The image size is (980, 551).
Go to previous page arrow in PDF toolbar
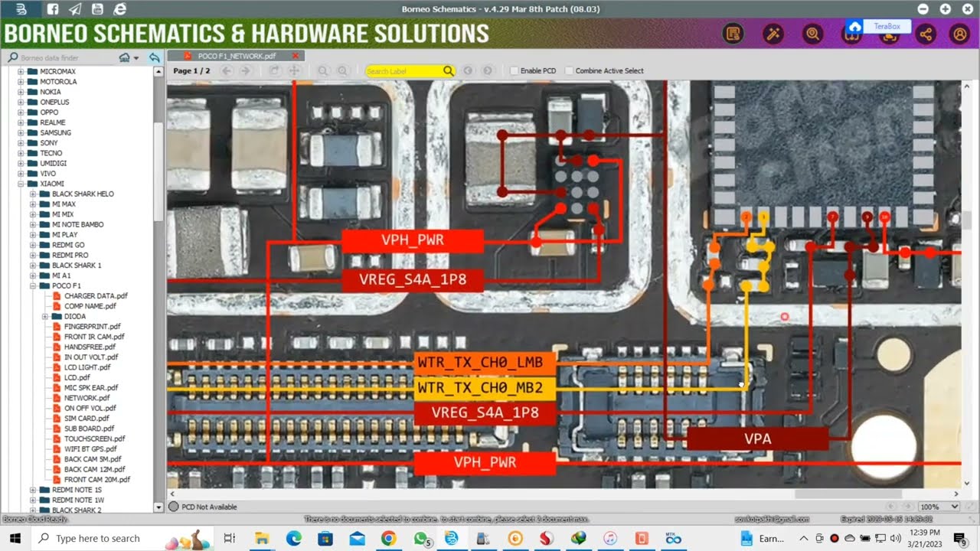click(x=226, y=70)
